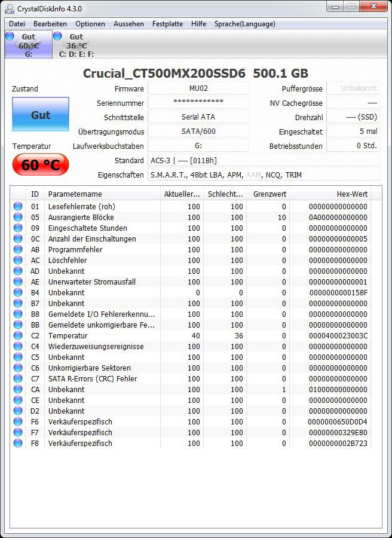
Task: Click the Standard field showing ACS-3
Action: [x=264, y=160]
